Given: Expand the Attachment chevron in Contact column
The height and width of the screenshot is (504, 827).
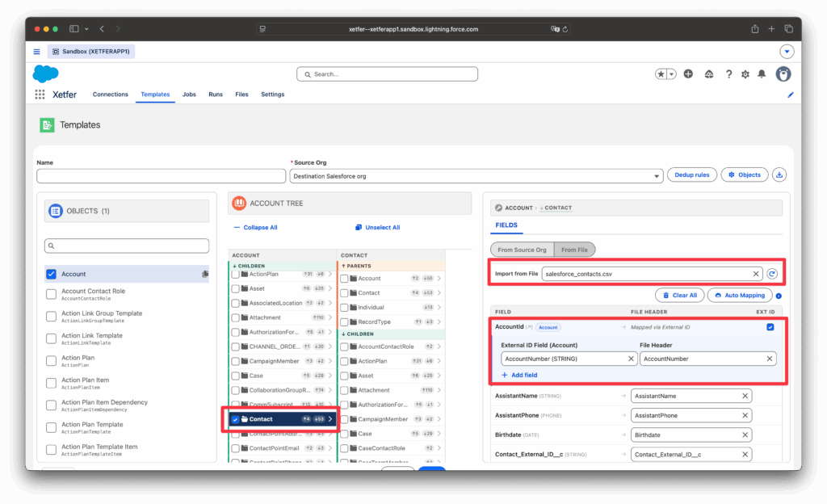Looking at the screenshot, I should [x=439, y=390].
